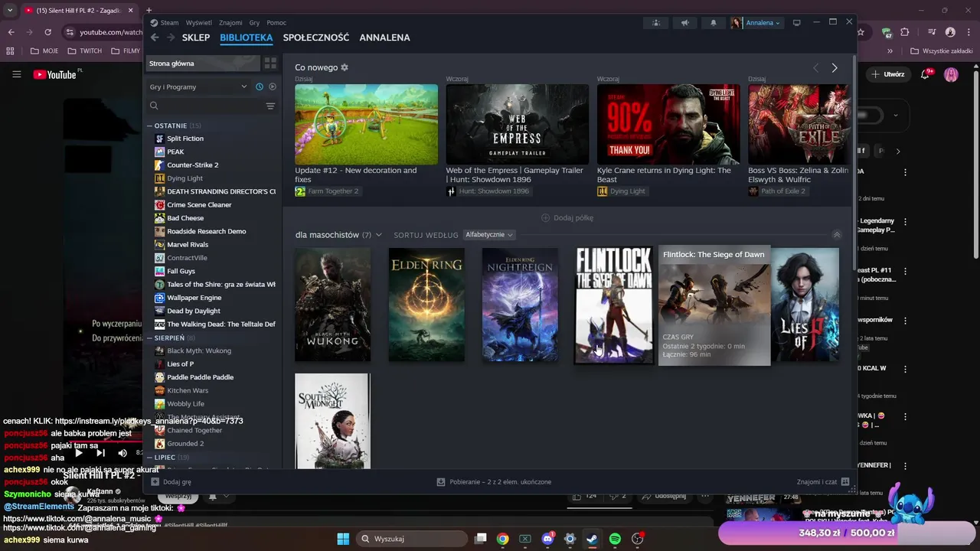The height and width of the screenshot is (551, 980).
Task: Show next news items in Co nowego
Action: (x=835, y=68)
